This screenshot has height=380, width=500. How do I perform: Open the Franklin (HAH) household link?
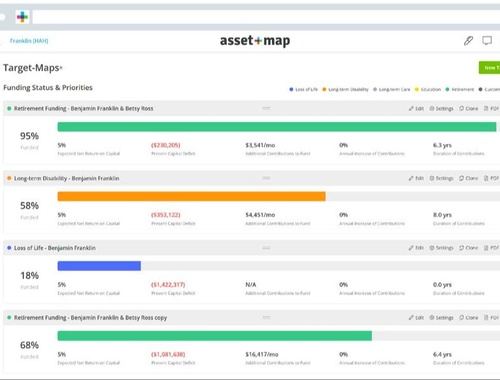29,41
